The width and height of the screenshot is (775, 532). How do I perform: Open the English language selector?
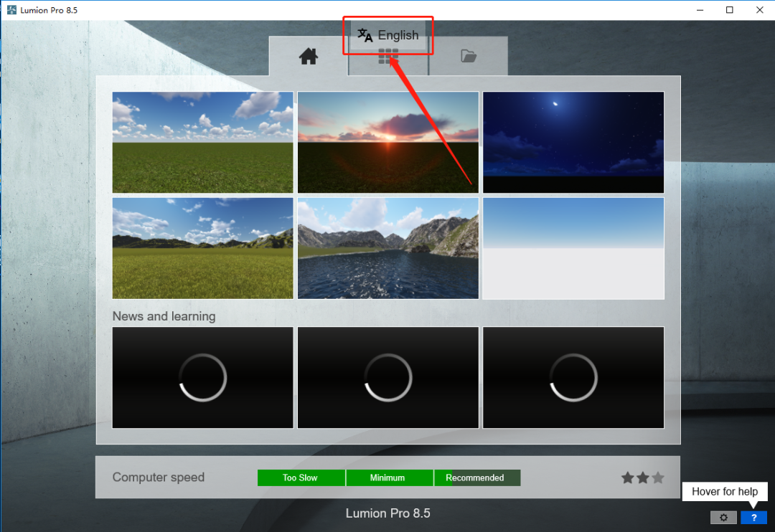pyautogui.click(x=388, y=35)
